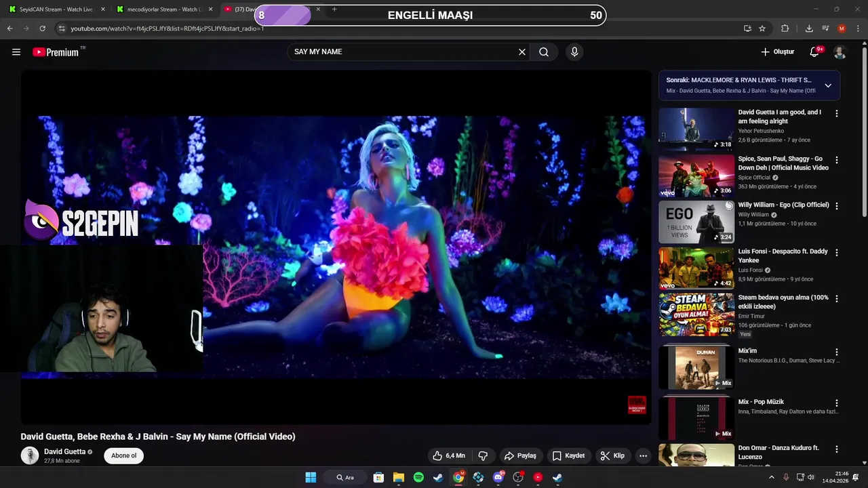Open the Despacito ft. Daddy Yankee title
868x488 pixels.
pos(783,256)
